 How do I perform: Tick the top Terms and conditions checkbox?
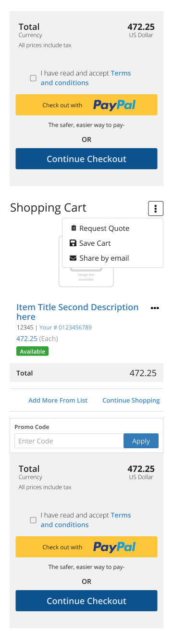tap(33, 78)
